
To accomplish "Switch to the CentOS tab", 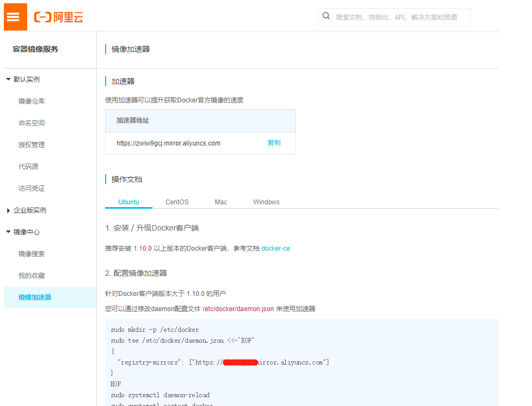I will point(177,202).
